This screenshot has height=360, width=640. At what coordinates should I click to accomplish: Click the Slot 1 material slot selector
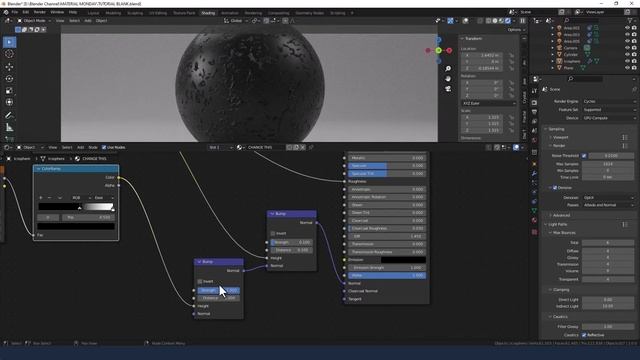[x=220, y=147]
